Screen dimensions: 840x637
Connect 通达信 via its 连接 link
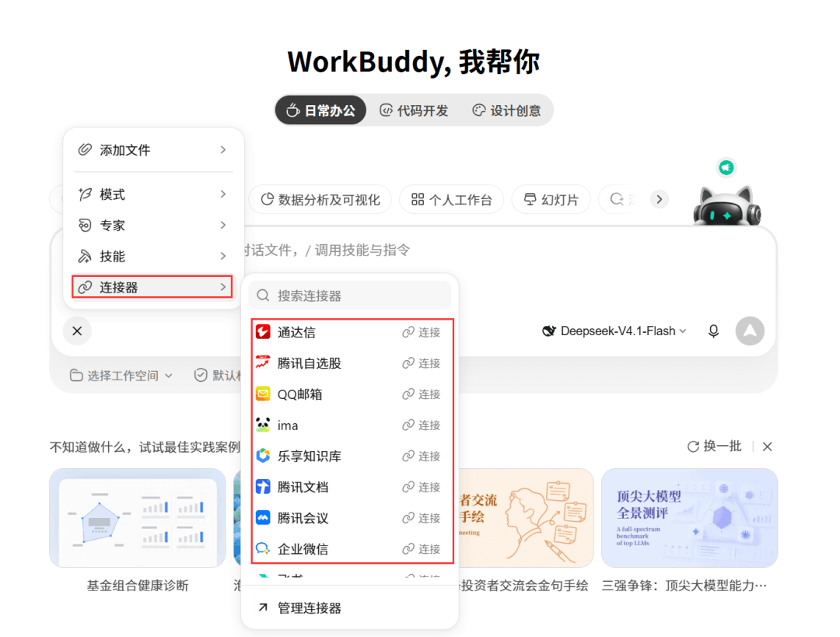tap(422, 332)
